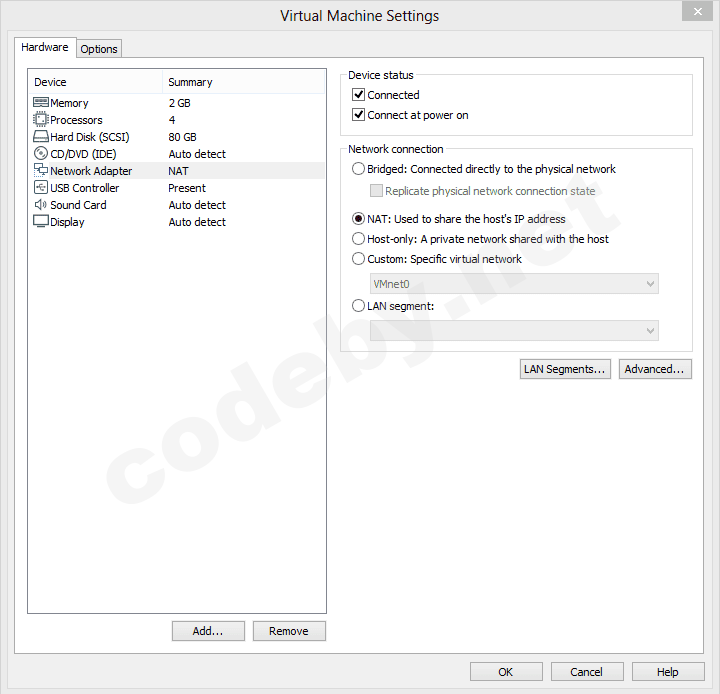
Task: Click the Present summary for USB
Action: (x=187, y=188)
